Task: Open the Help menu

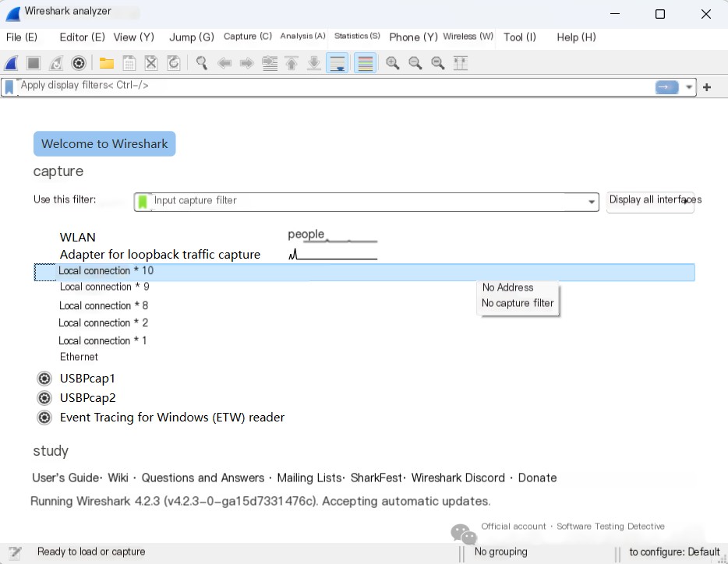Action: (576, 37)
